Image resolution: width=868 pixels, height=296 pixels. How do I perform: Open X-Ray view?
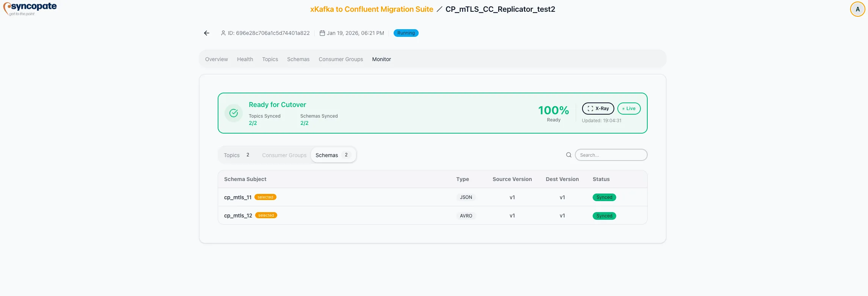(598, 109)
